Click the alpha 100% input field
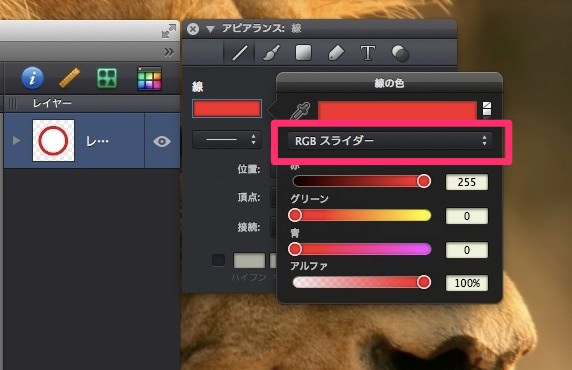Image resolution: width=572 pixels, height=370 pixels. [x=467, y=283]
